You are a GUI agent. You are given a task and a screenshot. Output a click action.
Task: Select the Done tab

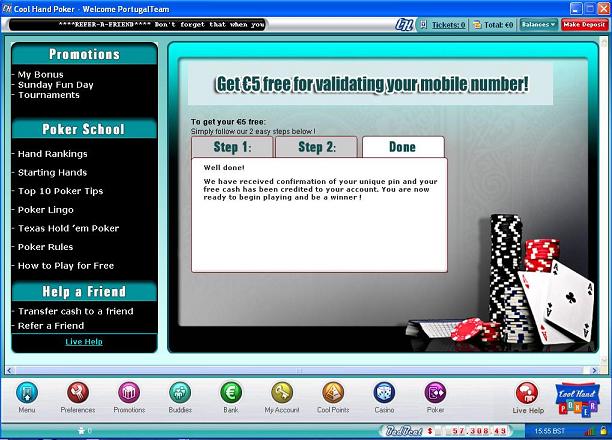pos(403,147)
